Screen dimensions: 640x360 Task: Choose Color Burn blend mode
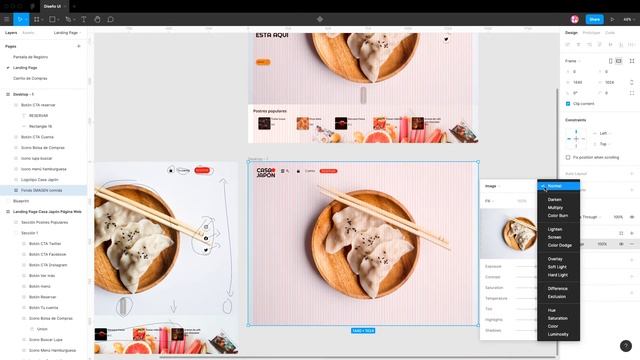pyautogui.click(x=558, y=216)
